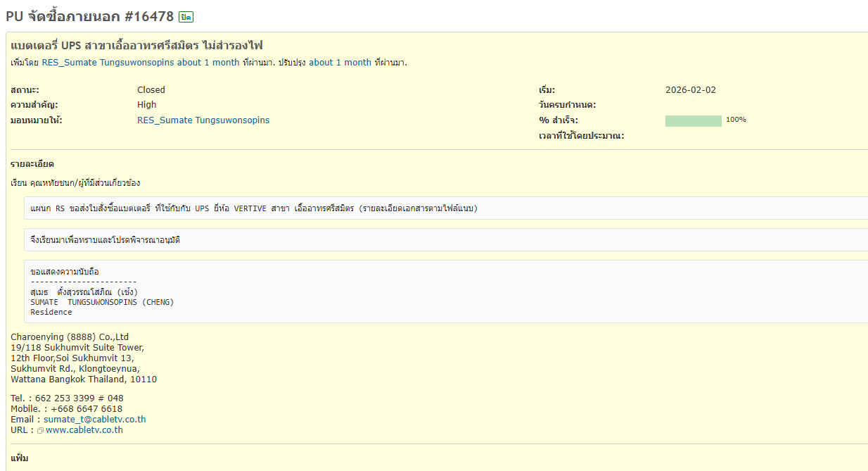868x471 pixels.
Task: Open the assignee RES_Sumate Tungsuwonsopins link
Action: 203,120
